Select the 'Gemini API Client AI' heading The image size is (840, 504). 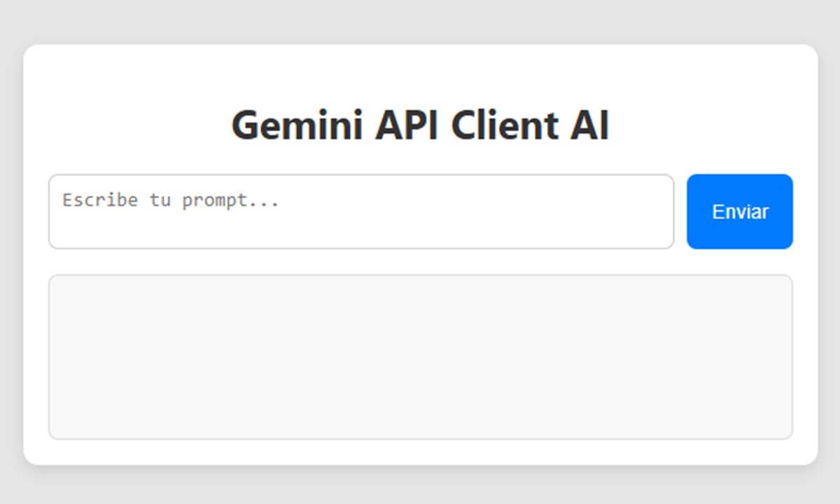coord(420,126)
